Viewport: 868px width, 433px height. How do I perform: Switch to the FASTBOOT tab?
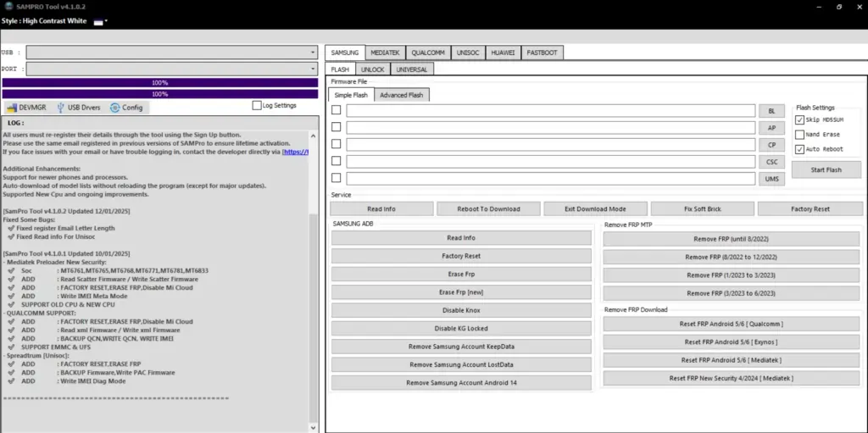click(542, 53)
